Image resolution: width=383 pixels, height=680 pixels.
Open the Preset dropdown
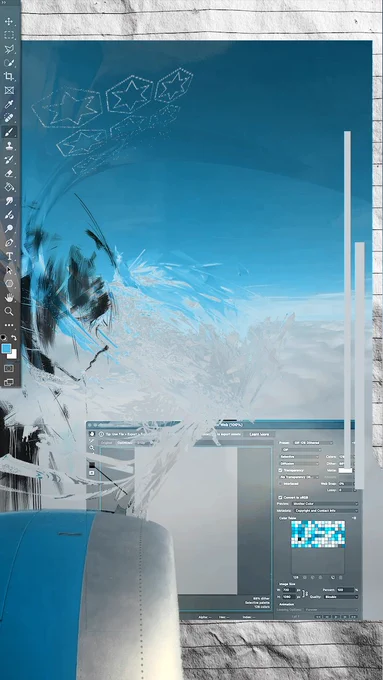[313, 443]
